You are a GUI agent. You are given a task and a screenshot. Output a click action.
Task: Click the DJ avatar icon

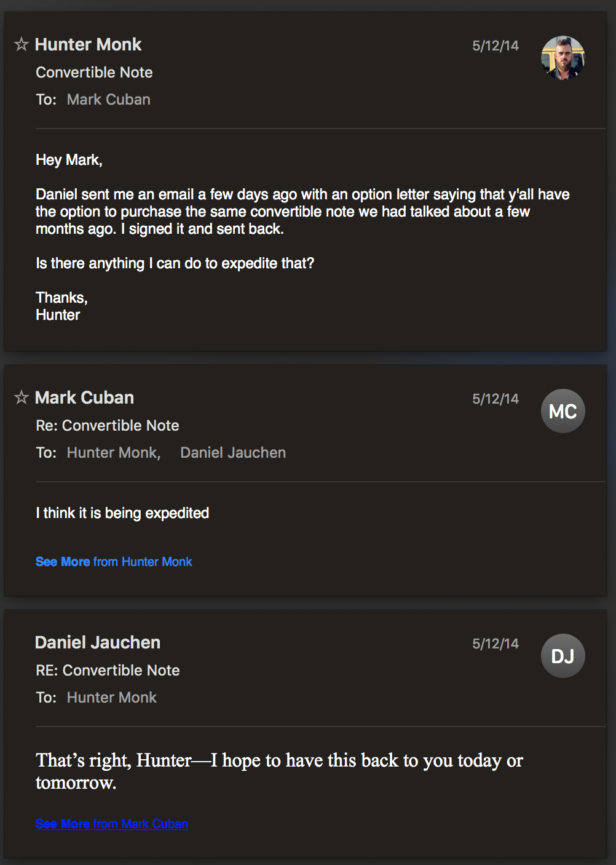(563, 656)
